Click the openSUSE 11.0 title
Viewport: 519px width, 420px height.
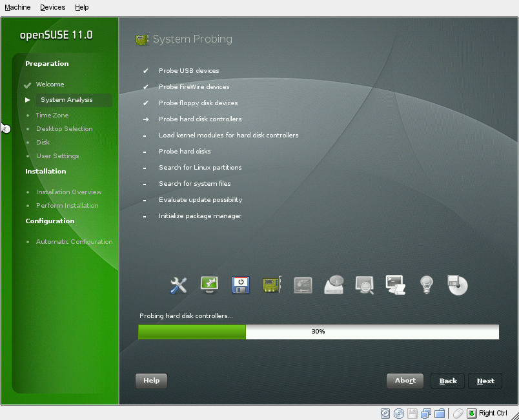point(56,35)
